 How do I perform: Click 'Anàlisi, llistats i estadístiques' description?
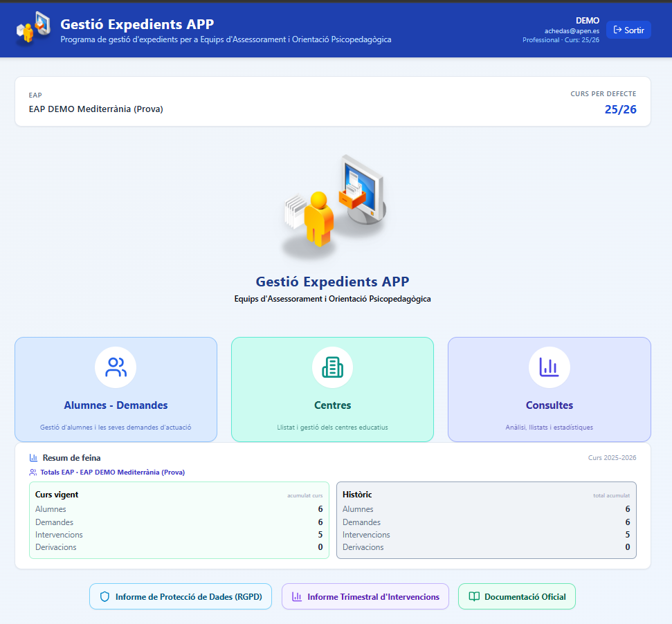(550, 427)
